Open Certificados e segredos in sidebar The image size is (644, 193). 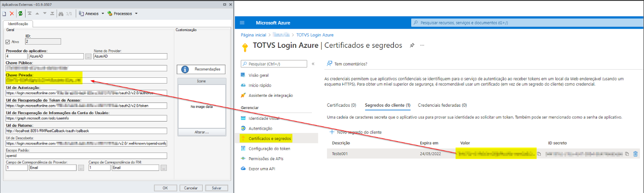[270, 138]
